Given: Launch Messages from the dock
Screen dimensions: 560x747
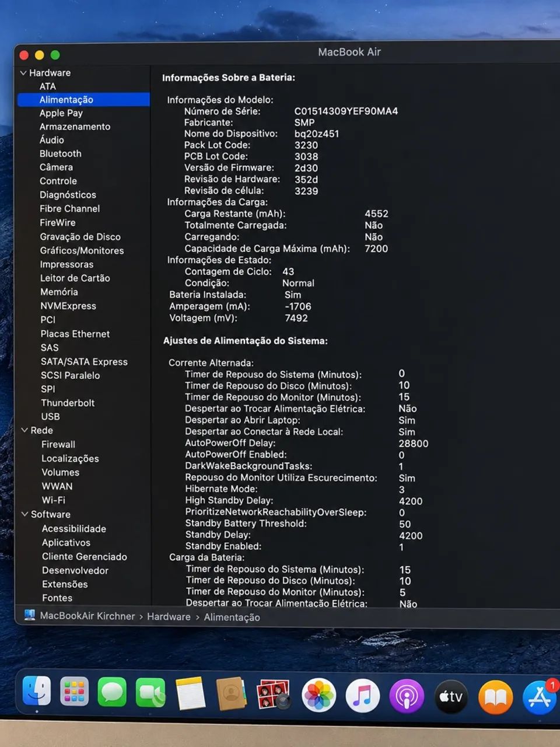Looking at the screenshot, I should 112,693.
